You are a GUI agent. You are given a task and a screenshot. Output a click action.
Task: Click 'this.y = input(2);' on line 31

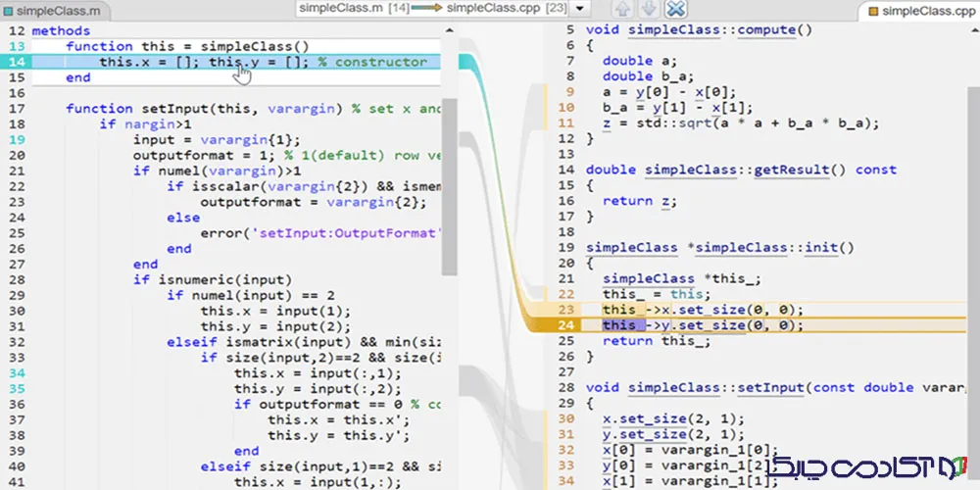tap(275, 325)
